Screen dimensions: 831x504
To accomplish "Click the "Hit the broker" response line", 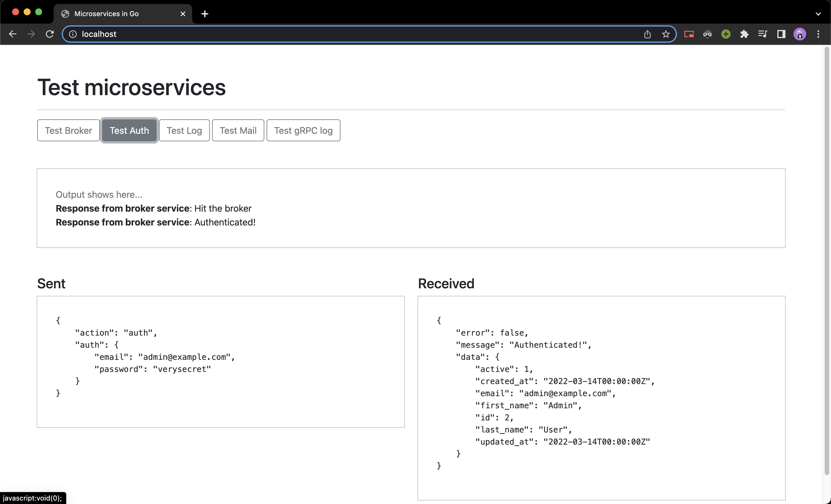I will pyautogui.click(x=154, y=208).
